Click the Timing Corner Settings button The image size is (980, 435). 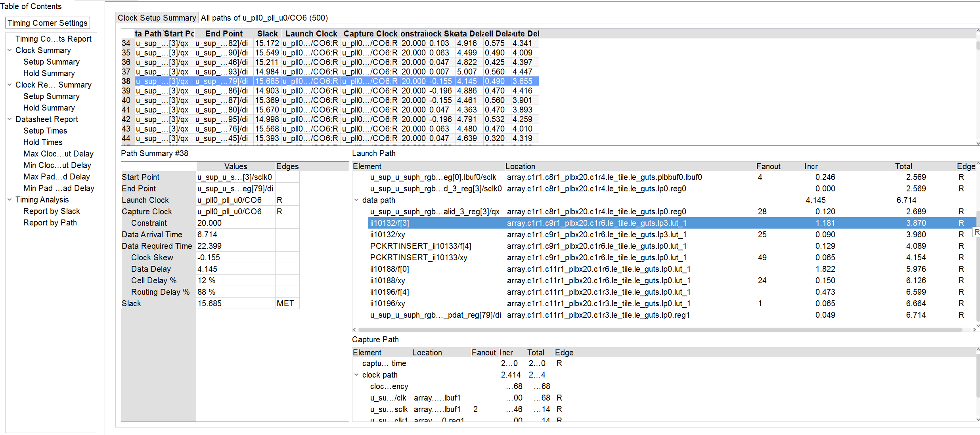(x=48, y=23)
